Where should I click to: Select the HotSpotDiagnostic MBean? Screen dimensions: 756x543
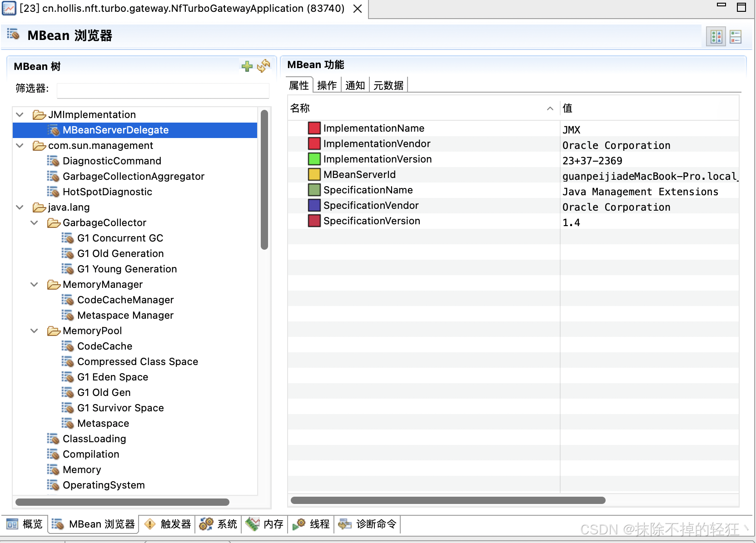[x=108, y=192]
